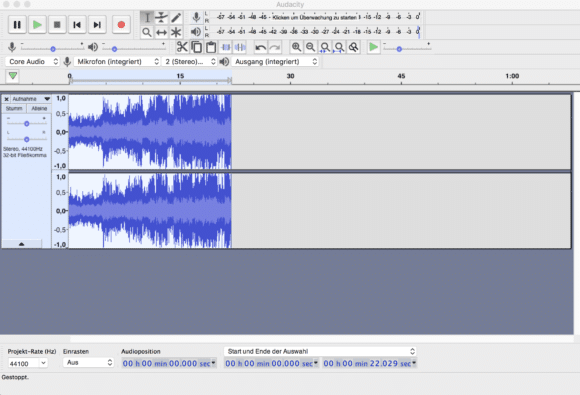Open the Audioposition time format arrow

pos(213,363)
